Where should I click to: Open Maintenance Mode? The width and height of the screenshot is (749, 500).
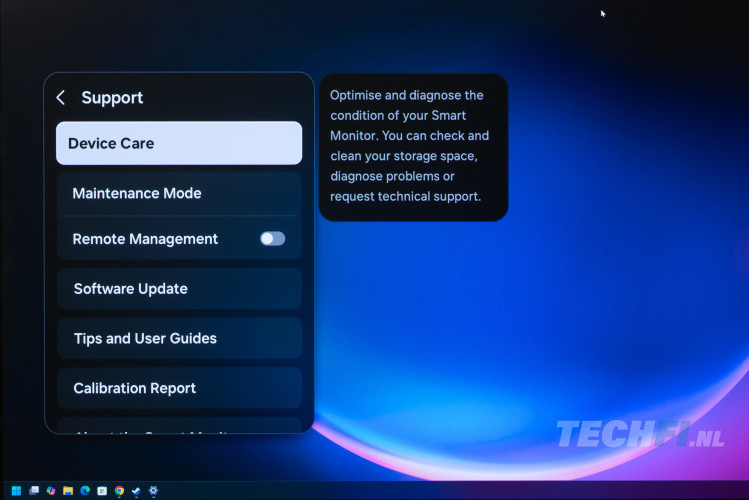pos(179,193)
